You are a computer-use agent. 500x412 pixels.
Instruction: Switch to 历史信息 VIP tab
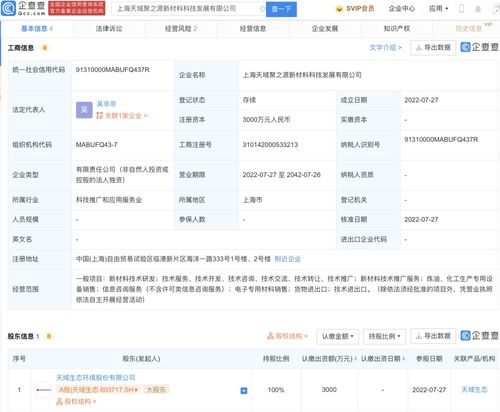coord(469,29)
